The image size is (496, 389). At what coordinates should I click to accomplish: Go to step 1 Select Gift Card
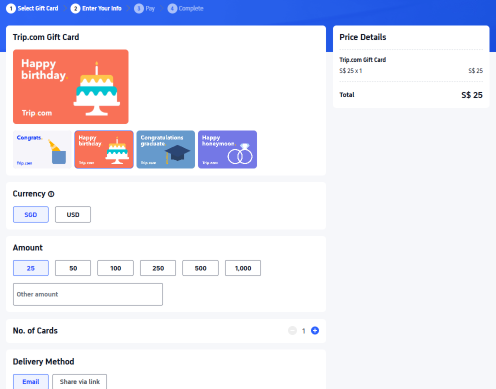click(32, 8)
